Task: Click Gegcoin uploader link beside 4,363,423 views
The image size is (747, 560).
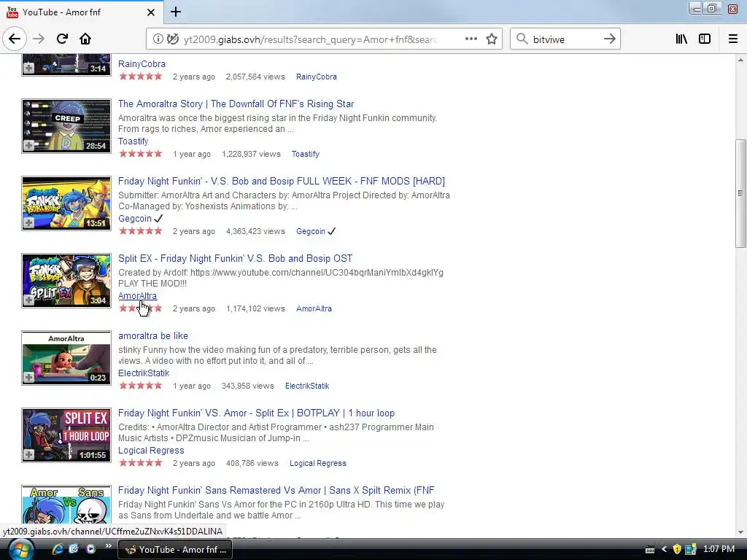Action: 311,231
